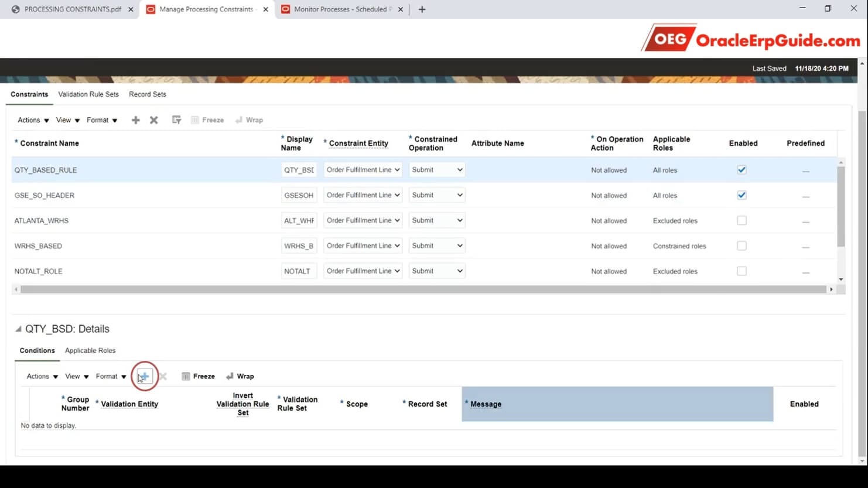Close the Monitor Processes browser tab

coord(401,9)
